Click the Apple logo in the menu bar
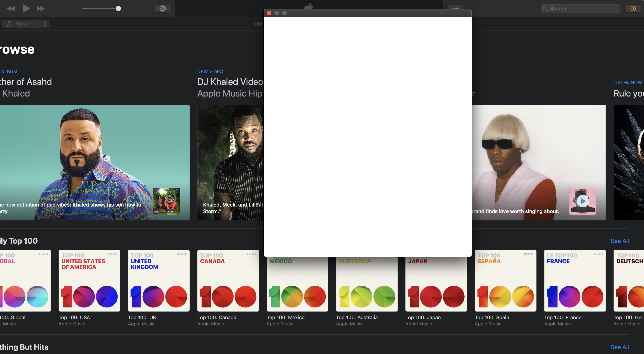The height and width of the screenshot is (354, 644). point(309,6)
